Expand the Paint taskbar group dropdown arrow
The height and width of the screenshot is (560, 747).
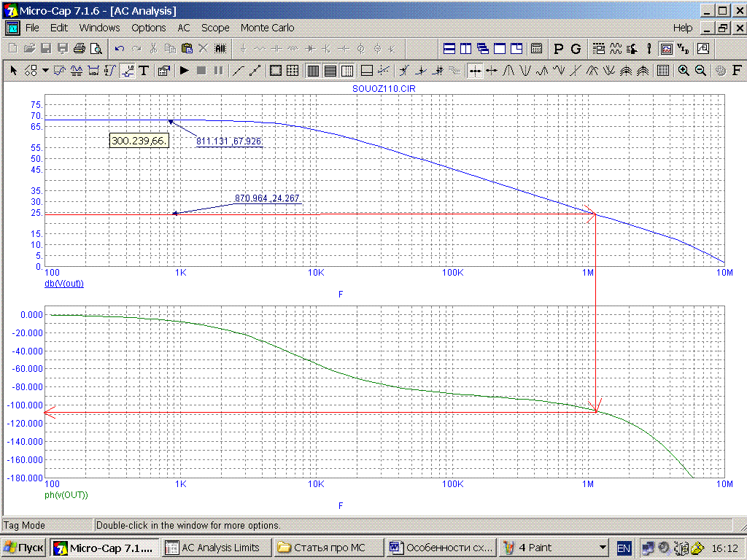coord(603,548)
